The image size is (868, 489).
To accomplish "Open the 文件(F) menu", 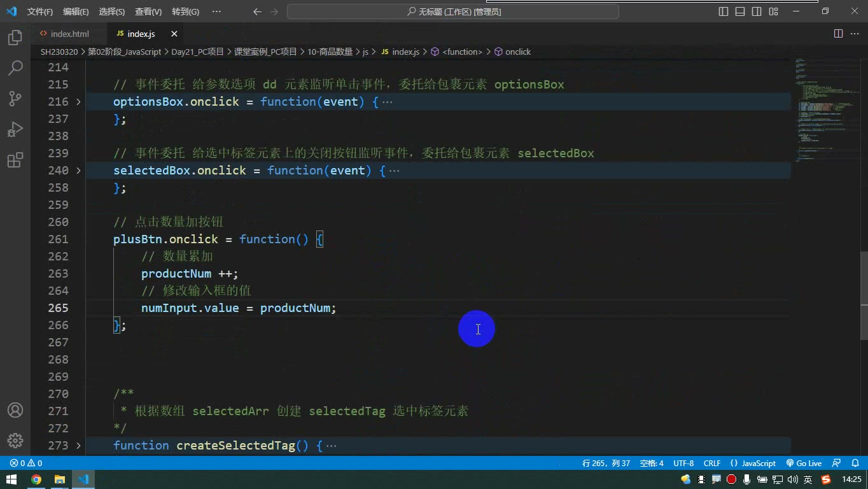I will pyautogui.click(x=40, y=11).
